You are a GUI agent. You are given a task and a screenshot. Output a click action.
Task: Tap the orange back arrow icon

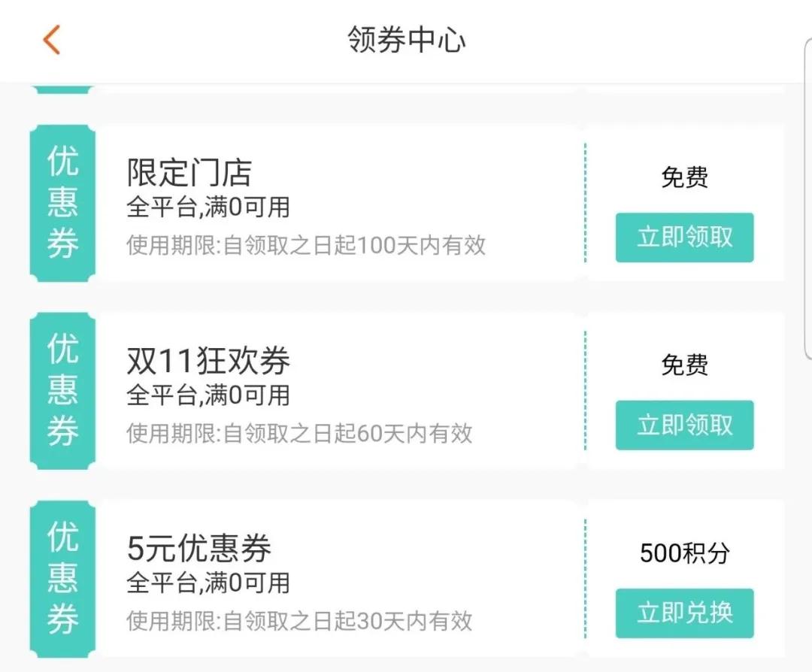pos(51,40)
